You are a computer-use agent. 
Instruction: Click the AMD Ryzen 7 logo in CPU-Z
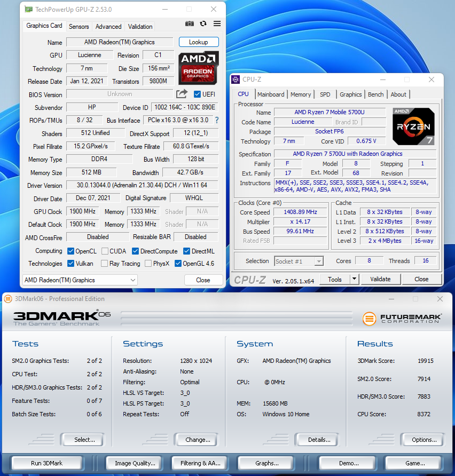[413, 126]
